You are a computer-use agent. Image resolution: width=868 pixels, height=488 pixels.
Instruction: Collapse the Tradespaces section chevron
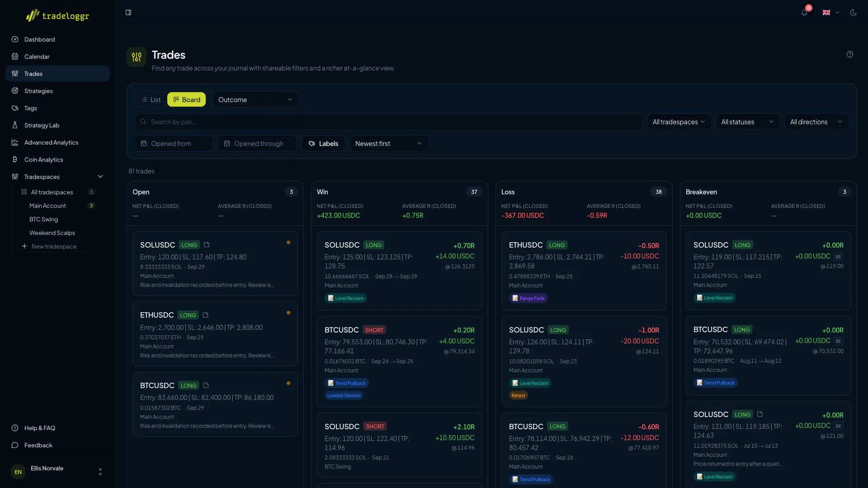[x=100, y=177]
